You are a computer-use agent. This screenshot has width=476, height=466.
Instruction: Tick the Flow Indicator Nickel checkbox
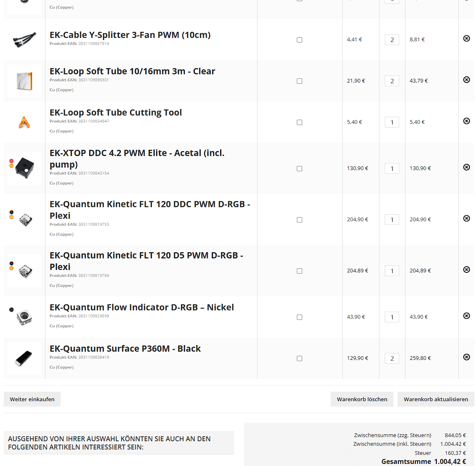pyautogui.click(x=300, y=317)
